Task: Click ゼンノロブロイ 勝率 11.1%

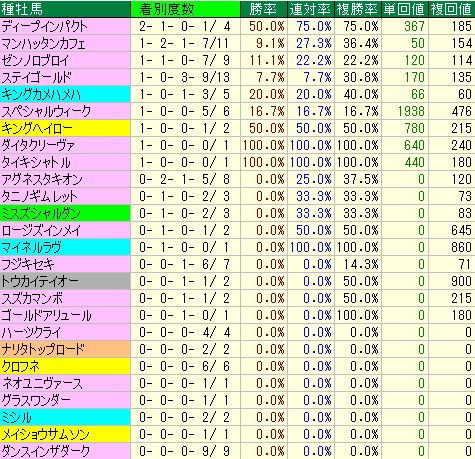Action: tap(267, 60)
